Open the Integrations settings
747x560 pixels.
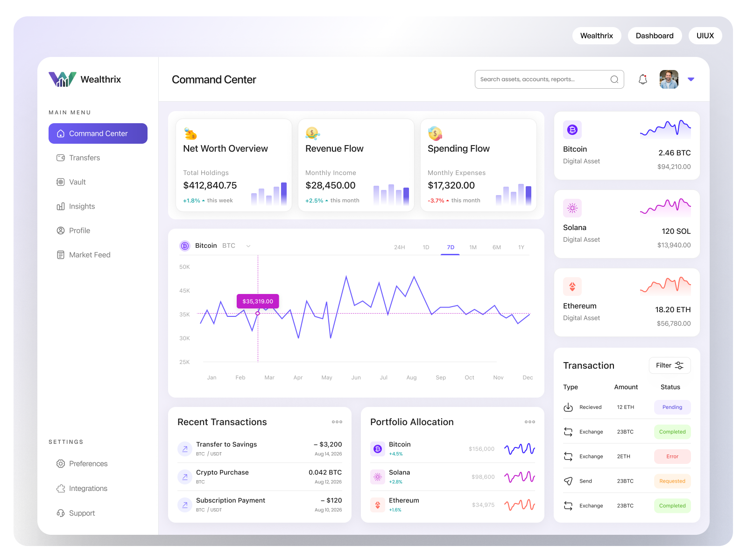88,488
